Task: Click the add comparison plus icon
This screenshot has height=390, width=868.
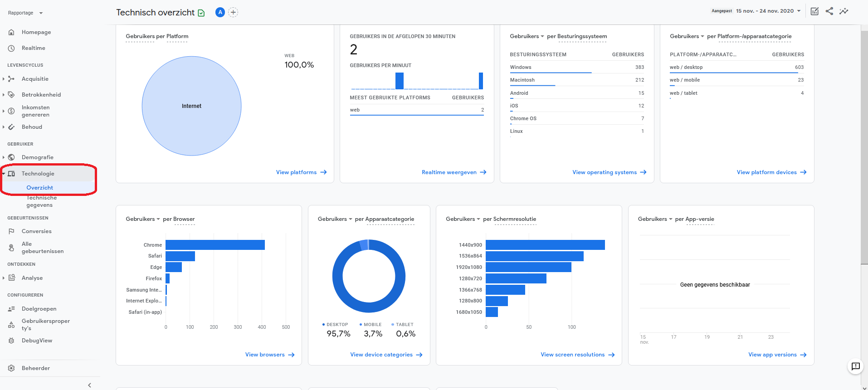Action: pyautogui.click(x=233, y=12)
